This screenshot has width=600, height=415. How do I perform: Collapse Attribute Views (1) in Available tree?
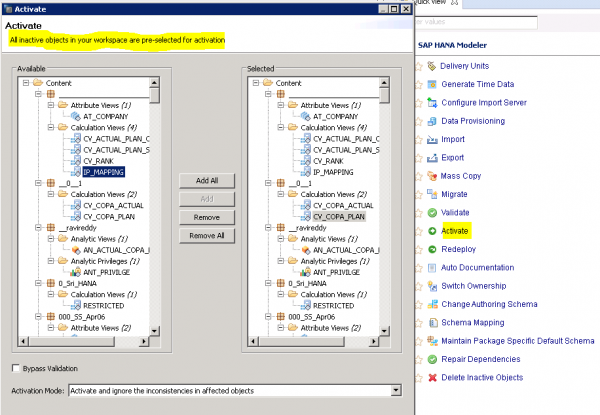click(51, 105)
